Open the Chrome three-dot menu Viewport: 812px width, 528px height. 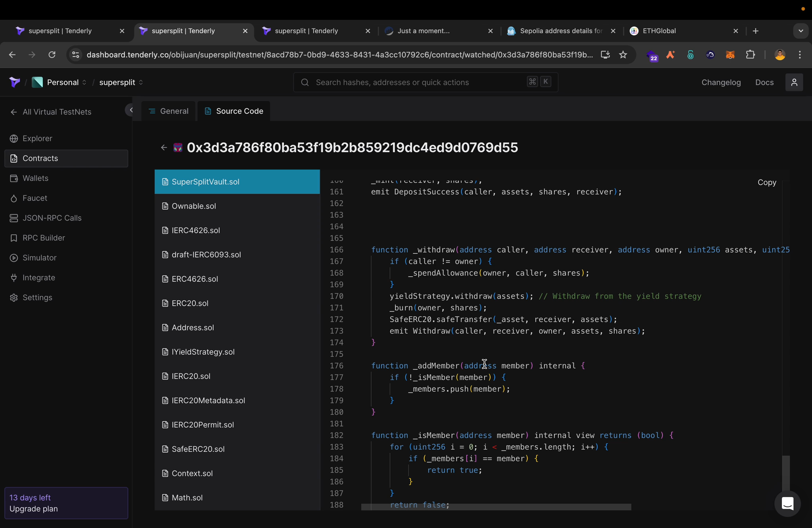click(800, 55)
